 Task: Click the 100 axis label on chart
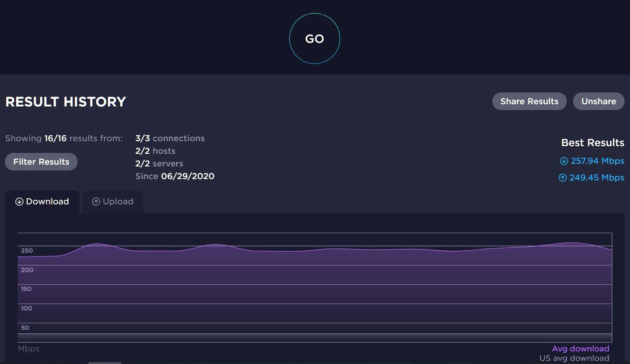click(27, 309)
